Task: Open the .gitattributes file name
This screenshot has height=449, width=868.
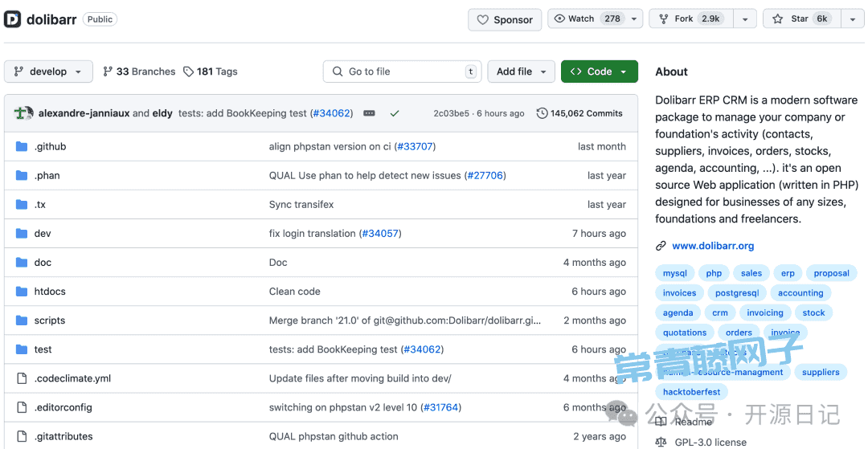Action: pyautogui.click(x=63, y=436)
